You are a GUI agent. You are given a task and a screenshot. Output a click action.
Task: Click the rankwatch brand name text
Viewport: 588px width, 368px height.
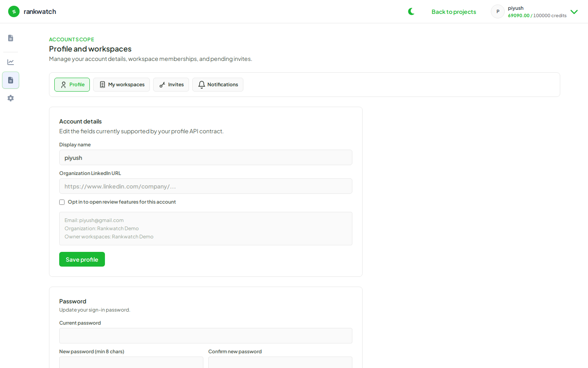[40, 11]
